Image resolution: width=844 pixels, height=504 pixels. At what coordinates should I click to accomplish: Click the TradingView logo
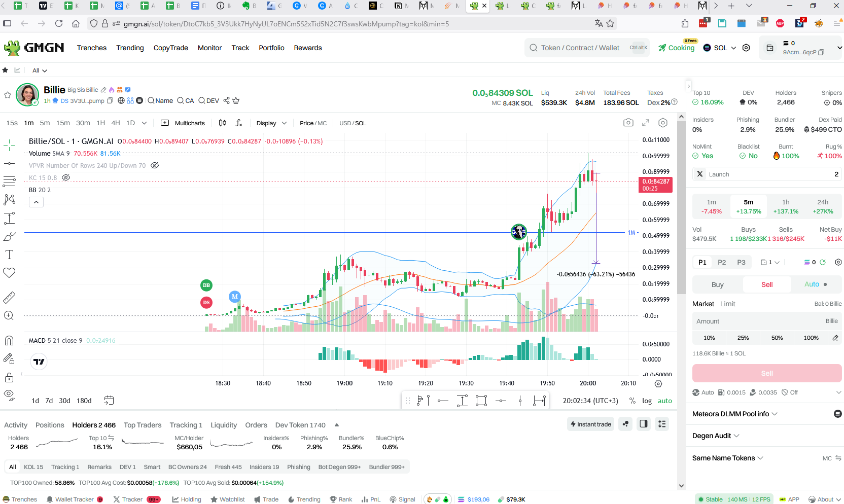(39, 362)
